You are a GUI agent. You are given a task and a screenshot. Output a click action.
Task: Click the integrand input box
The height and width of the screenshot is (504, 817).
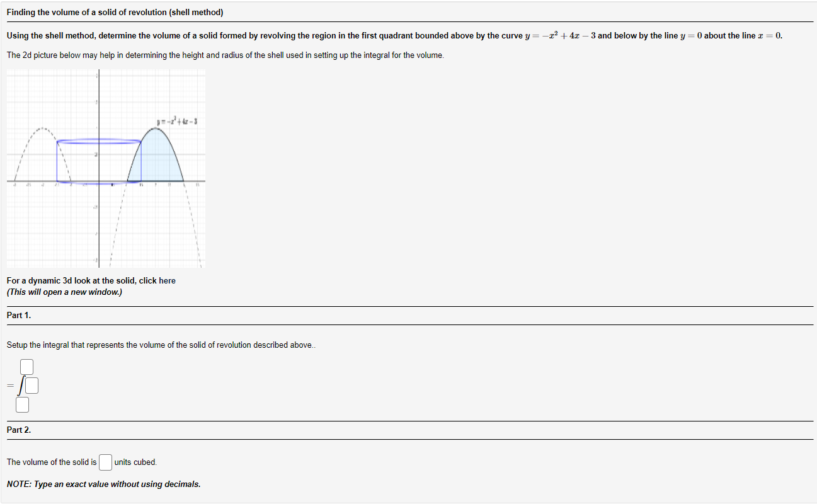tap(32, 385)
